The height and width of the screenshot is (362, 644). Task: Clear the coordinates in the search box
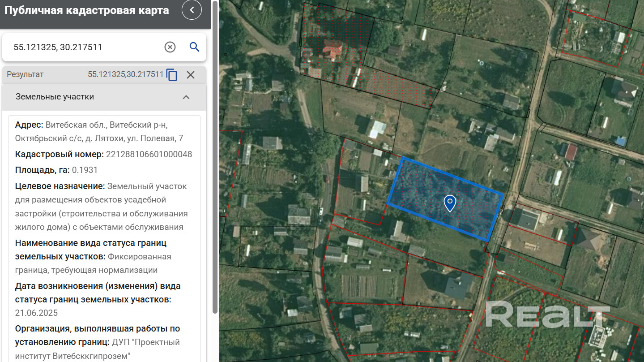coord(170,47)
